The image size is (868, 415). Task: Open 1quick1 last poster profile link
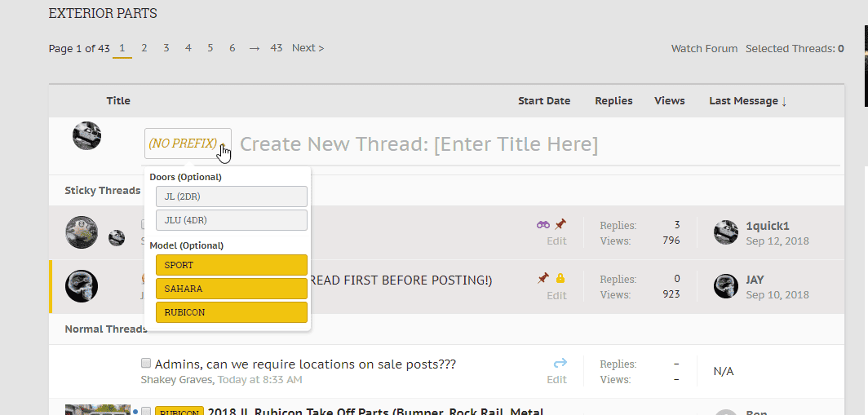pyautogui.click(x=767, y=226)
